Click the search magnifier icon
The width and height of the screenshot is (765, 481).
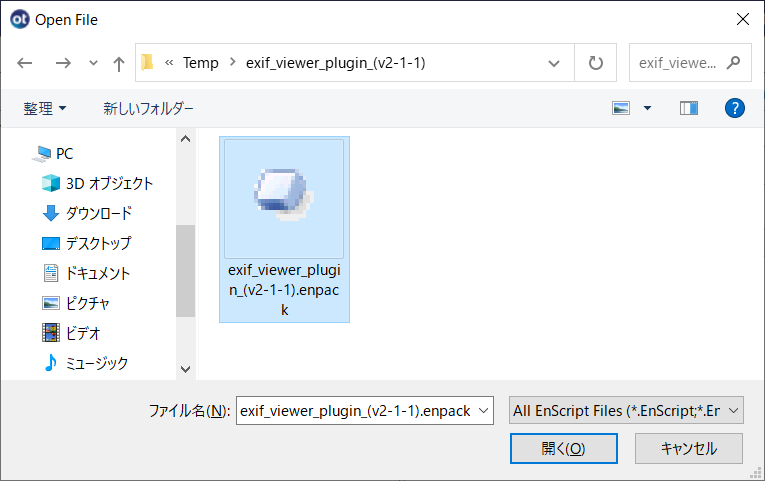(x=733, y=62)
